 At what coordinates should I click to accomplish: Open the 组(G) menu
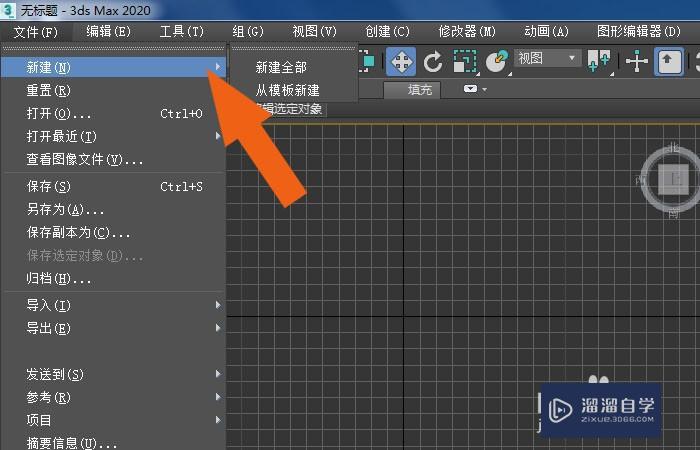248,32
